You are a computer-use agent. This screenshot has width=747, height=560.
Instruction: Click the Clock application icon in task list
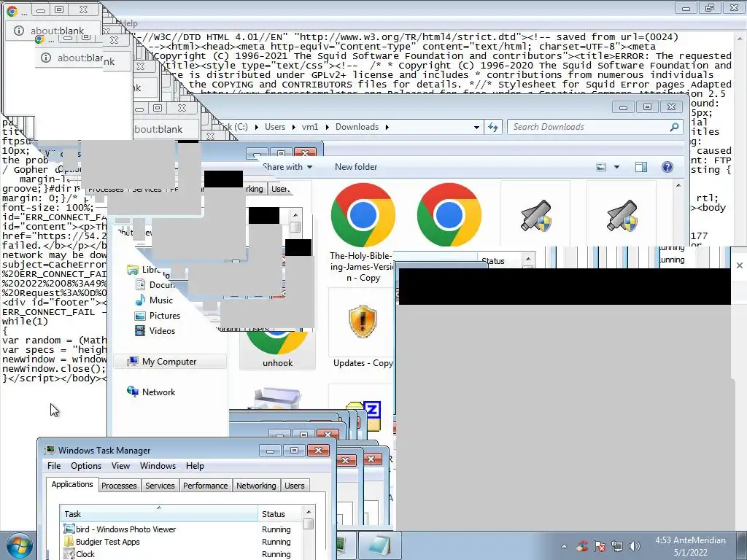69,554
